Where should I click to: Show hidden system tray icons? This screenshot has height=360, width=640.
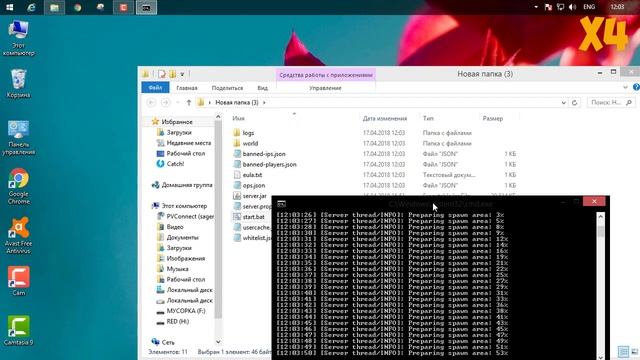(x=536, y=7)
